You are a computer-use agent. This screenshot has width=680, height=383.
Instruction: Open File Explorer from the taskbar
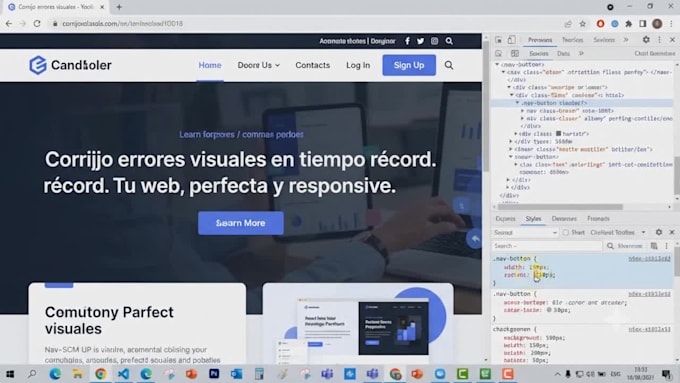pyautogui.click(x=78, y=373)
